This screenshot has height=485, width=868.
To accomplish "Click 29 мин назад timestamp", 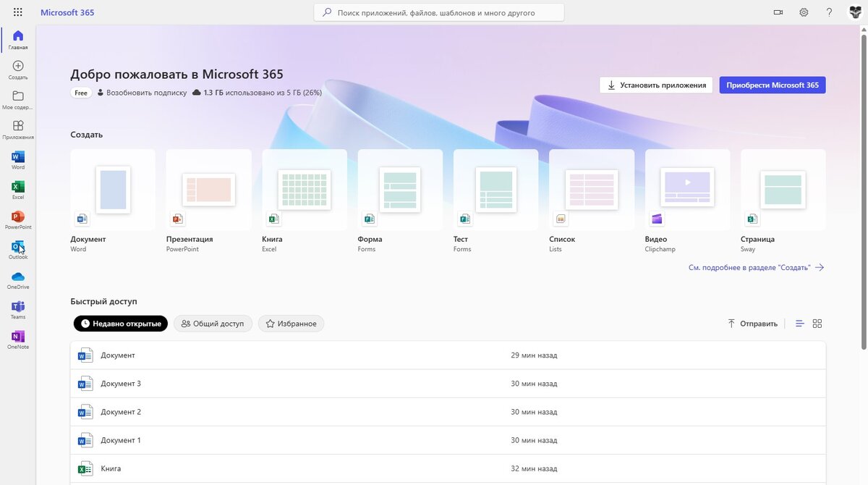I will pos(534,355).
